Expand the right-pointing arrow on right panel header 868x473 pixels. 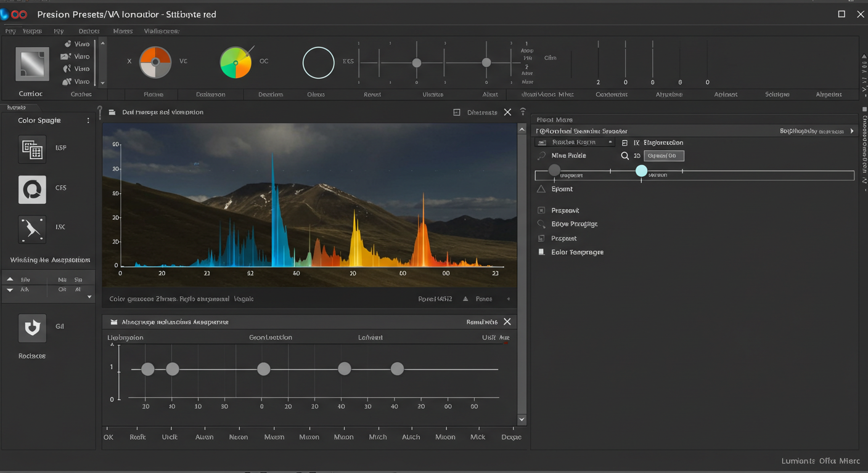pyautogui.click(x=852, y=131)
